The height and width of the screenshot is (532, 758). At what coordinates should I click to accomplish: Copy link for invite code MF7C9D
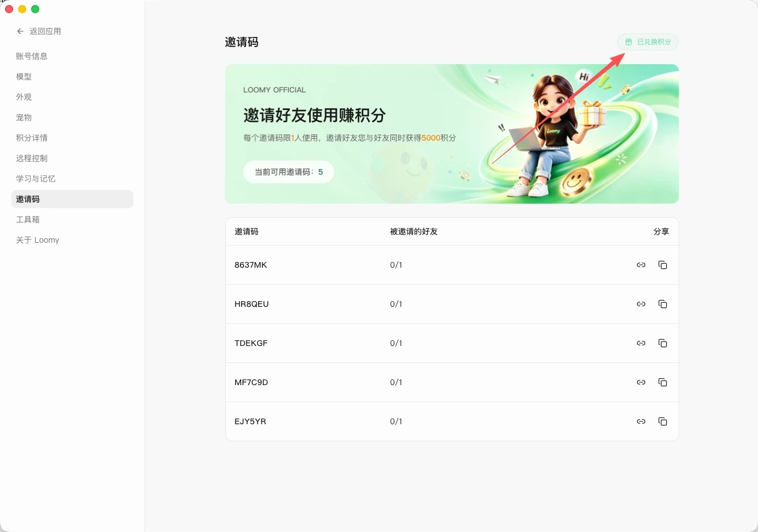tap(641, 382)
